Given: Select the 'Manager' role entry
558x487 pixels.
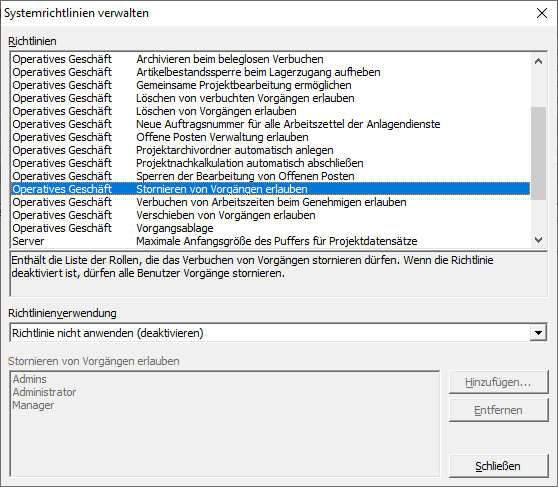Looking at the screenshot, I should (33, 405).
